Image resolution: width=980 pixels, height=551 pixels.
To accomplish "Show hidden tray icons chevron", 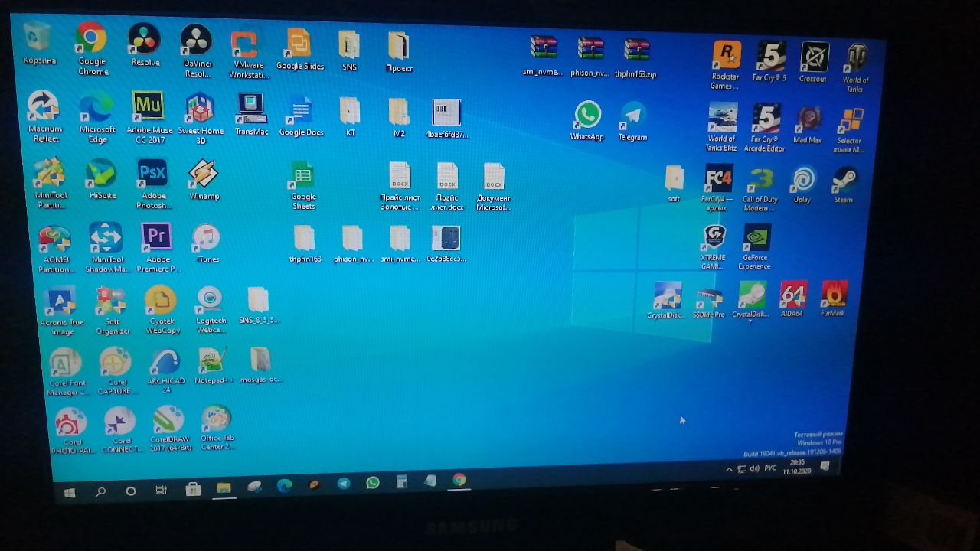I will click(729, 468).
